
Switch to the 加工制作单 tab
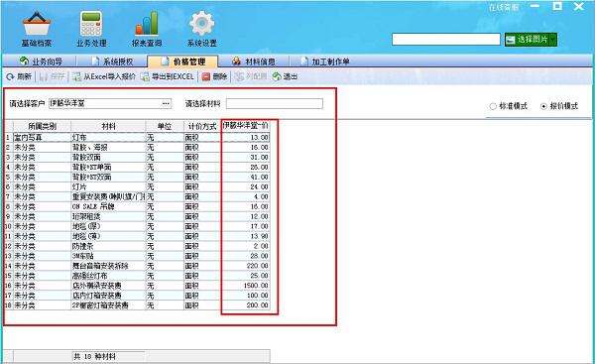(x=325, y=61)
